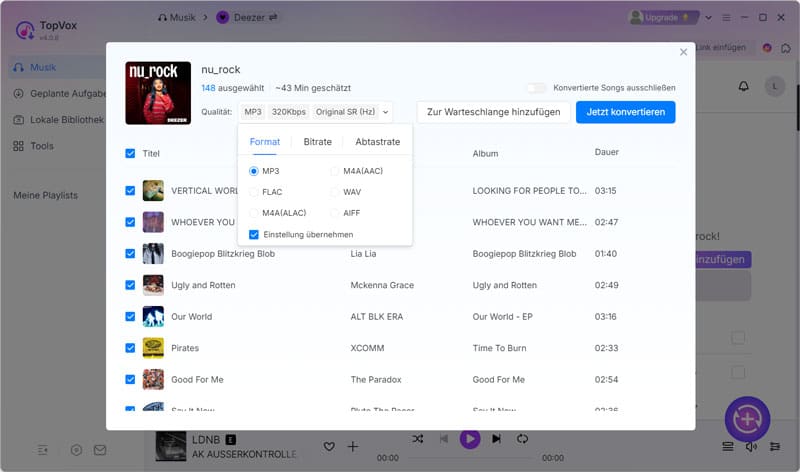Click the volume speaker icon

(x=751, y=446)
